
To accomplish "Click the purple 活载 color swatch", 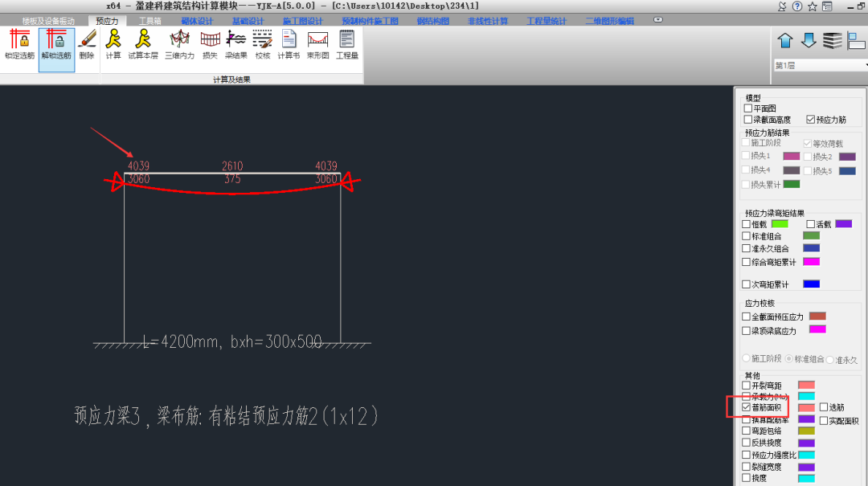I will point(844,224).
